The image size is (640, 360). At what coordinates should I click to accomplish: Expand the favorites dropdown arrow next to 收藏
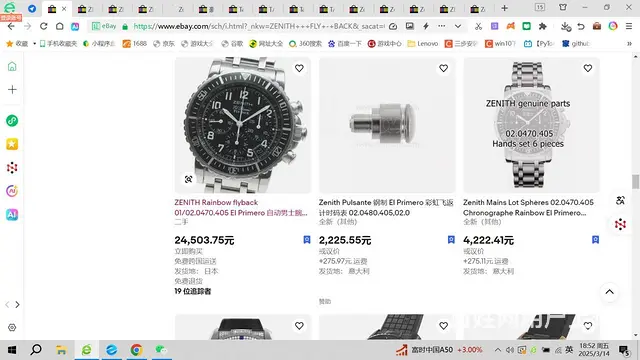(x=34, y=44)
